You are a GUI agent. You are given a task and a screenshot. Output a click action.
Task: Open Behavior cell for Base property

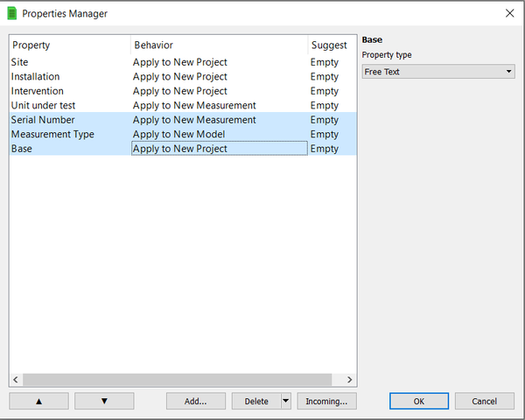coord(219,149)
